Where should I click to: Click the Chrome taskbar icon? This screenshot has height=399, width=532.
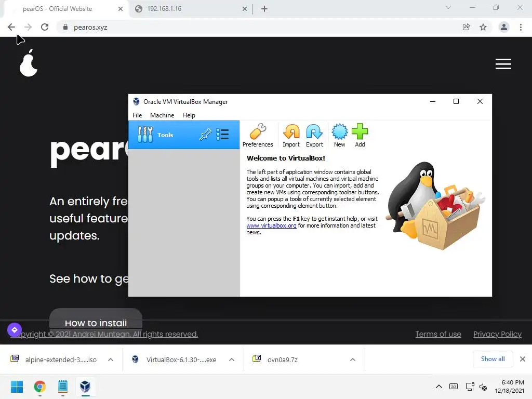[x=39, y=387]
